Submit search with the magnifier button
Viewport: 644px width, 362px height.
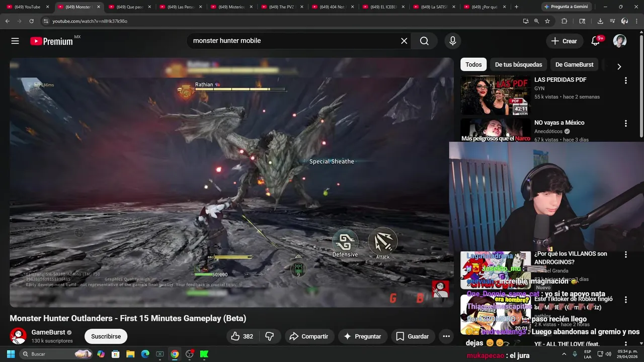pyautogui.click(x=424, y=41)
